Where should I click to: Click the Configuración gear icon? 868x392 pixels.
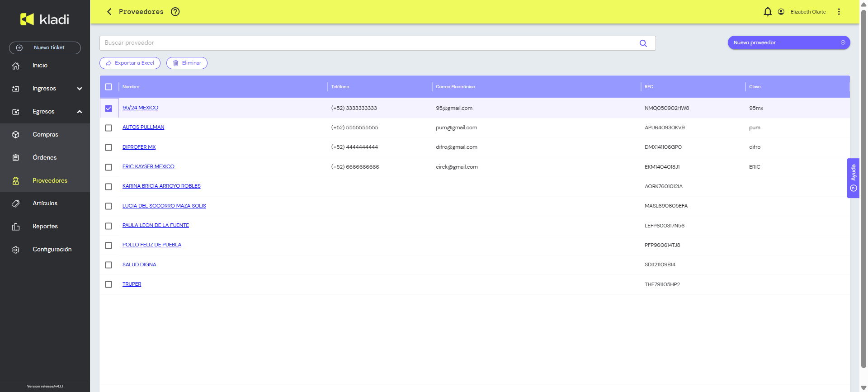(16, 250)
